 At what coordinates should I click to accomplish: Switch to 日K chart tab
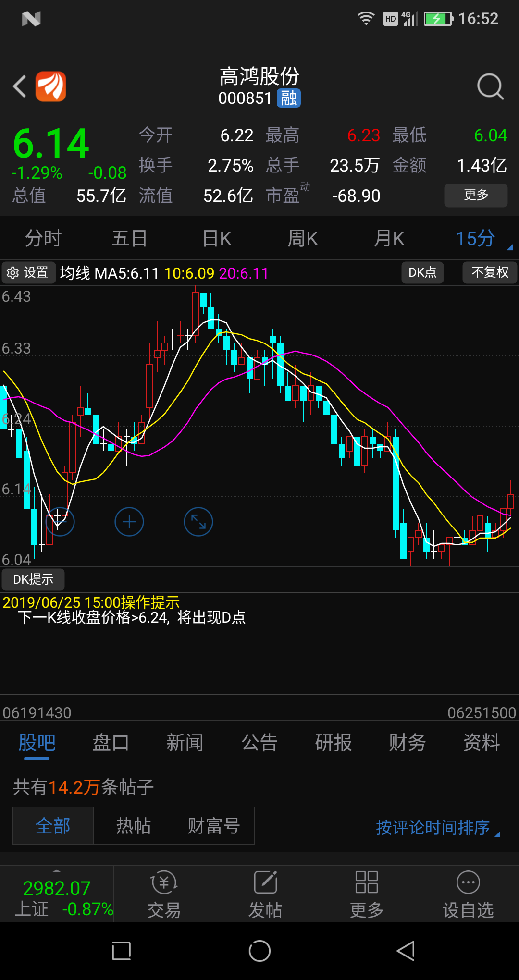217,239
